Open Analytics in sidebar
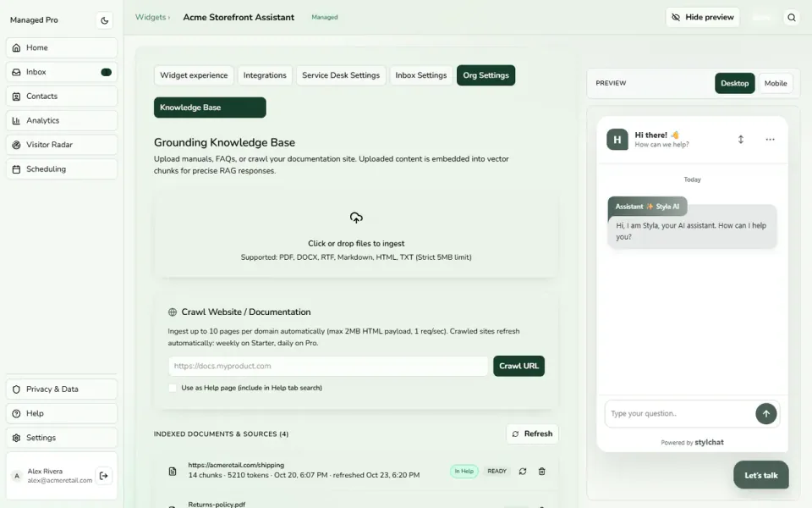The height and width of the screenshot is (508, 812). tap(62, 120)
